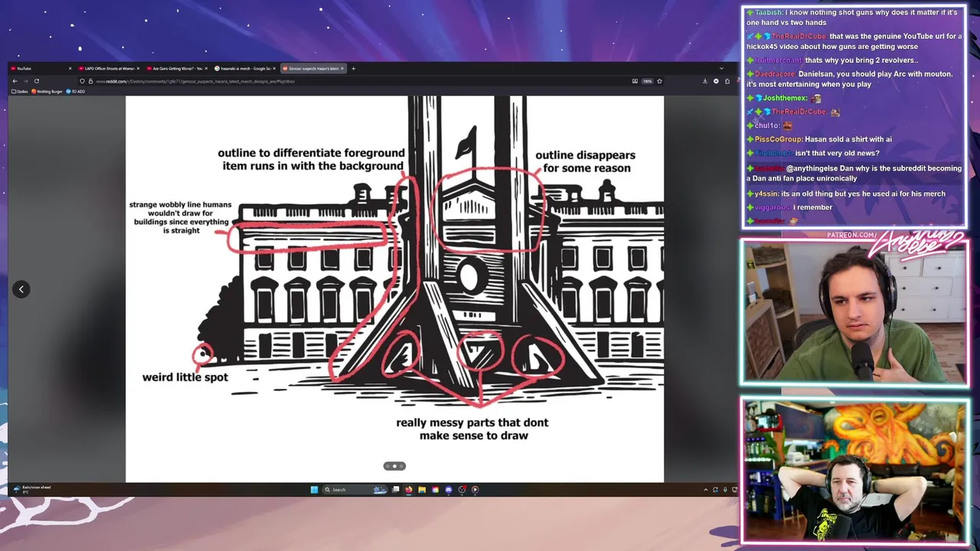Open the Rain/snow weather widget
This screenshot has width=980, height=551.
tap(31, 489)
